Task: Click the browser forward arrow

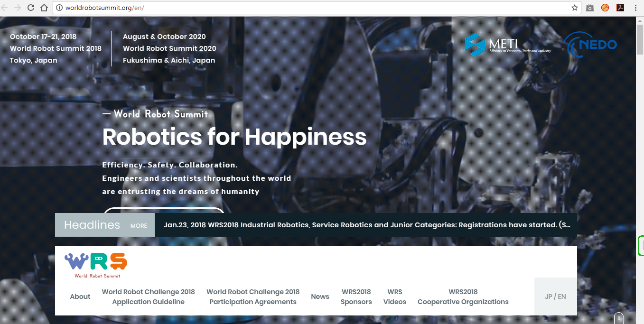Action: 18,8
